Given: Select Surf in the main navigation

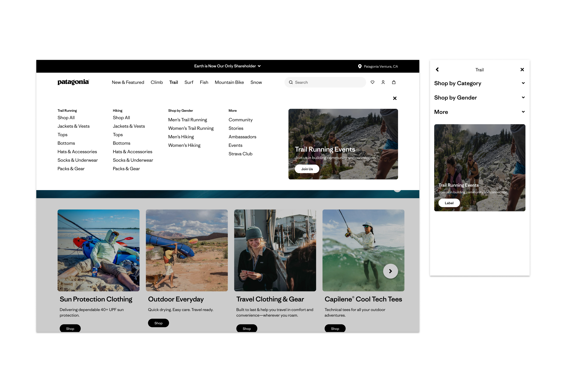Looking at the screenshot, I should [x=189, y=82].
